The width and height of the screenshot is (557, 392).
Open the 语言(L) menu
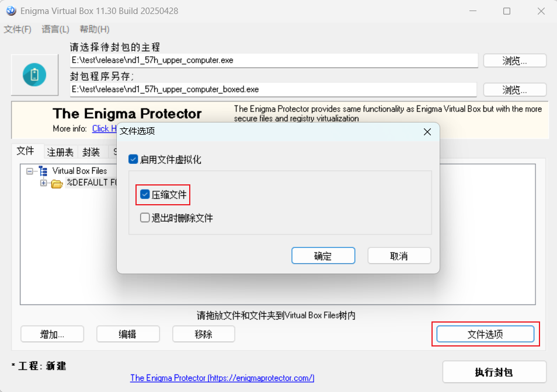tap(55, 29)
